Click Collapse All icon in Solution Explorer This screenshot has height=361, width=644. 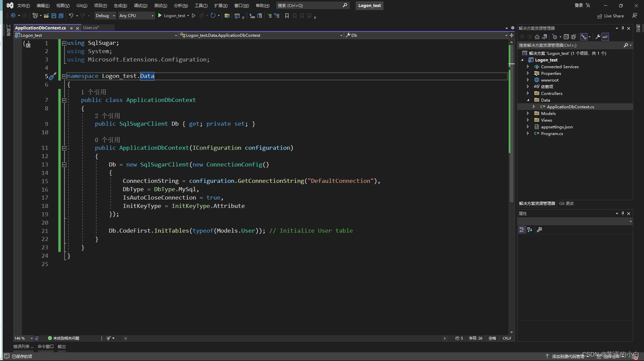click(x=566, y=37)
